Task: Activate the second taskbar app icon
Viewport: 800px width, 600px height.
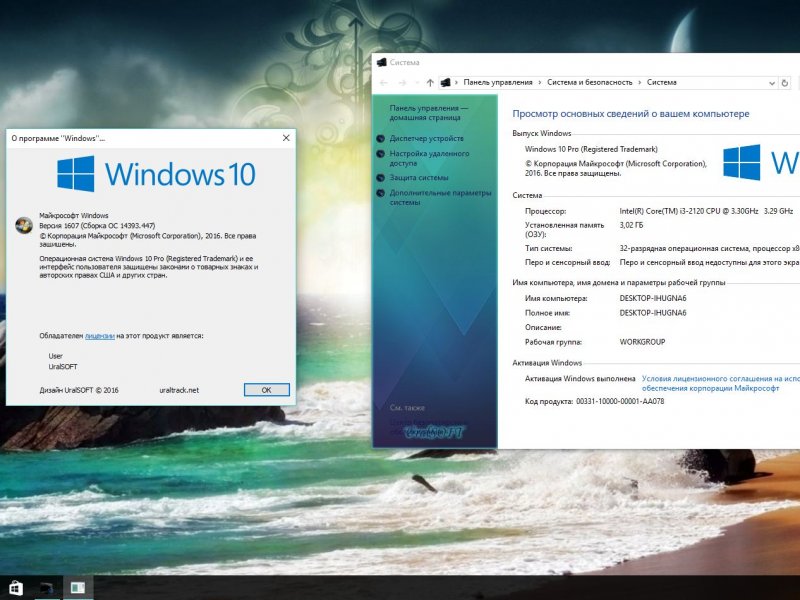Action: click(x=47, y=588)
